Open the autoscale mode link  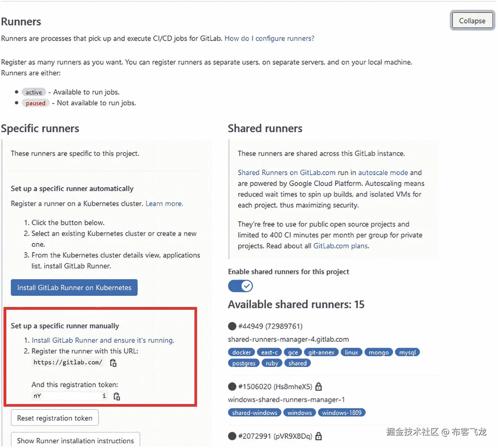point(383,173)
